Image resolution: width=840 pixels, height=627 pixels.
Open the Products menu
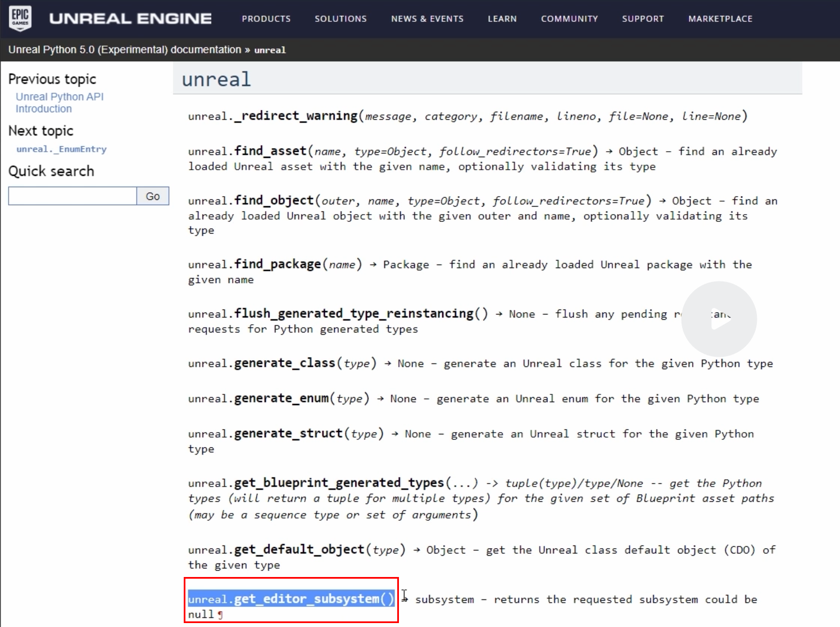click(x=266, y=19)
